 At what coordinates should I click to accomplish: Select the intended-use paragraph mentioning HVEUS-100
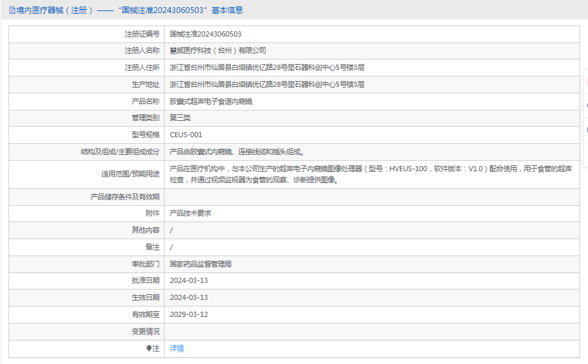click(x=370, y=174)
